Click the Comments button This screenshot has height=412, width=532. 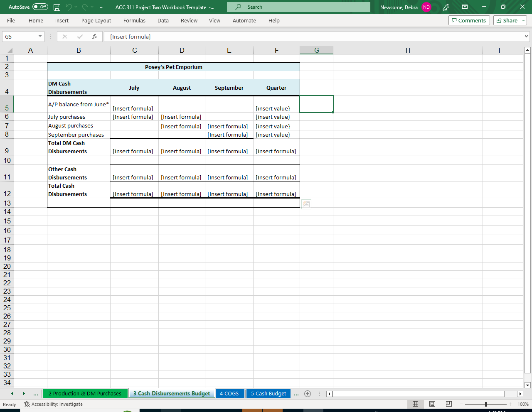[x=469, y=20]
